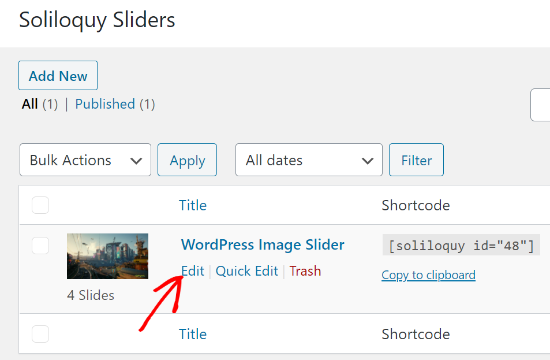Screen dimensions: 550x360
Task: Show All sliders filter
Action: (x=29, y=104)
